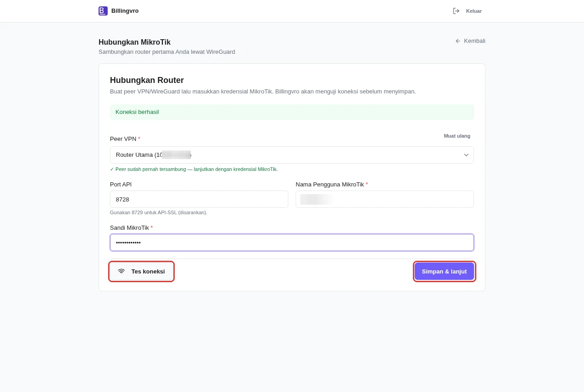Click the back arrow icon next to Kembali
The width and height of the screenshot is (584, 392).
click(x=458, y=41)
